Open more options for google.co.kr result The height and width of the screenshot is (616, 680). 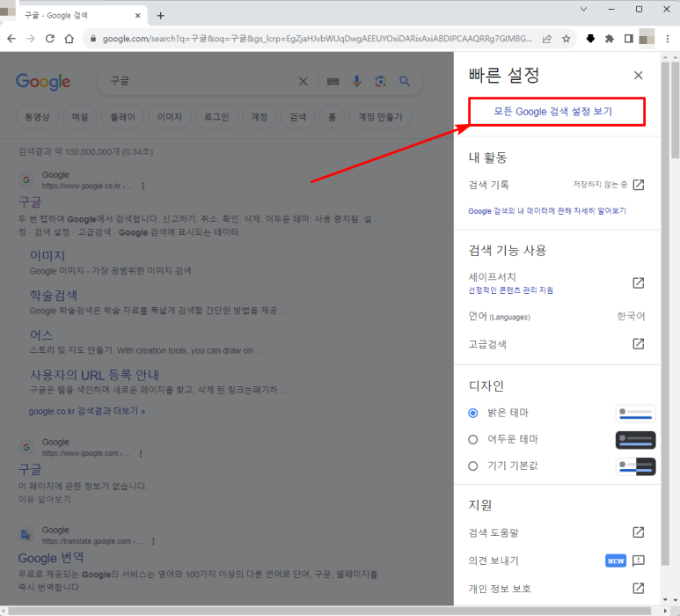pyautogui.click(x=143, y=186)
